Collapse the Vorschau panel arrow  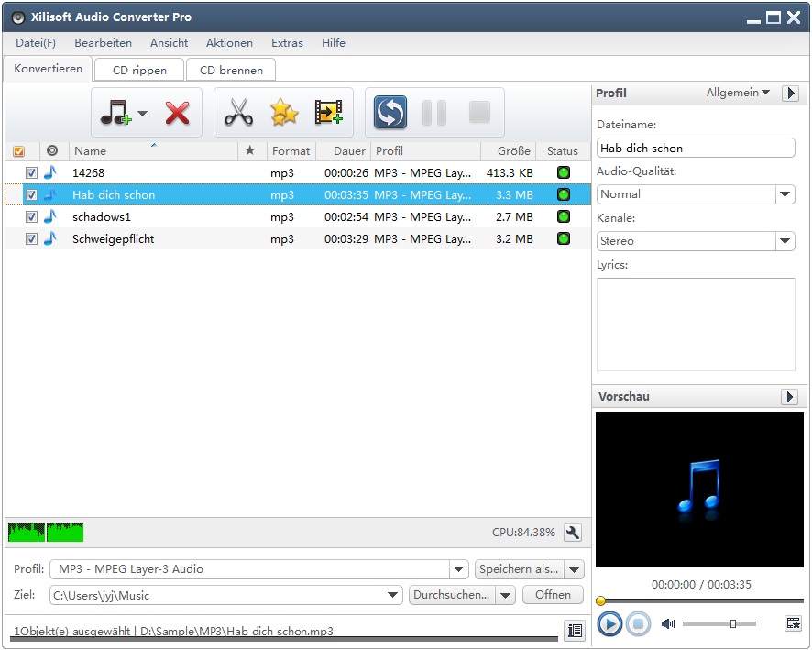coord(789,397)
